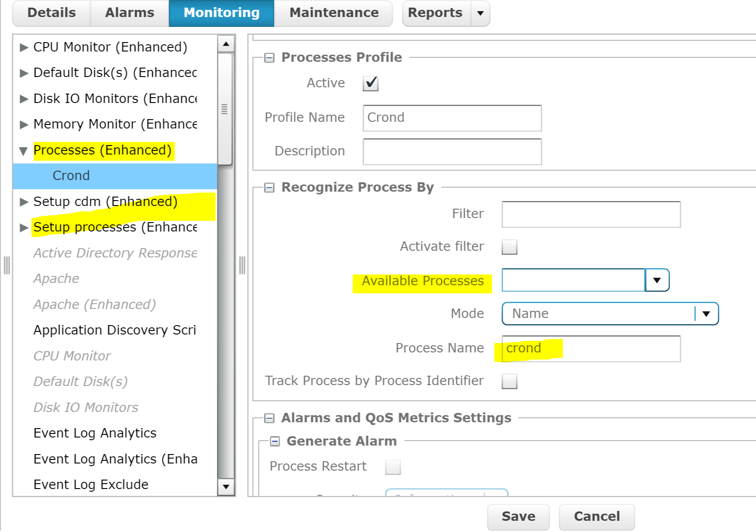Uncheck the Active checkbox

tap(370, 83)
